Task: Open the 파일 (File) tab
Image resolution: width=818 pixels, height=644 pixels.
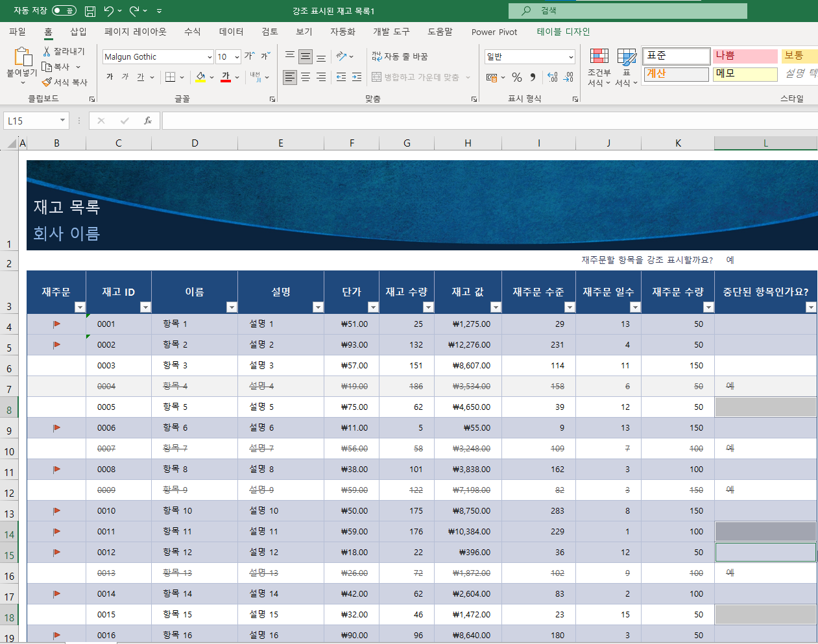Action: [x=18, y=32]
